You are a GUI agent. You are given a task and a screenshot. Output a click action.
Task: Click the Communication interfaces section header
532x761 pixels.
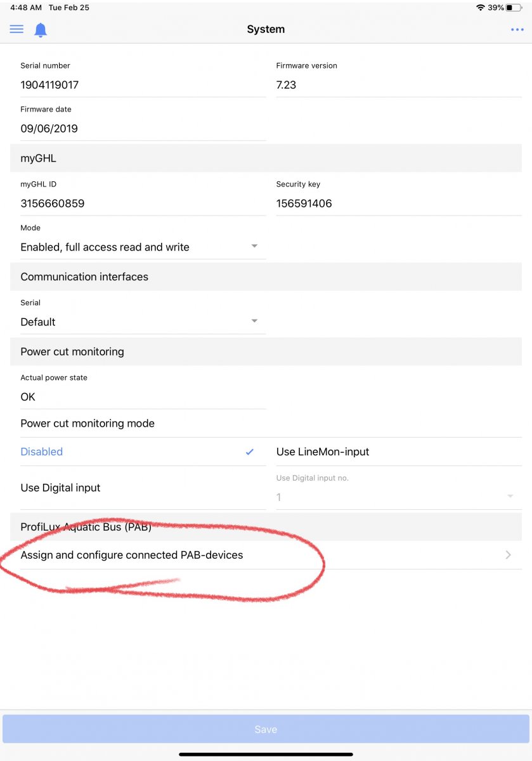pyautogui.click(x=266, y=276)
